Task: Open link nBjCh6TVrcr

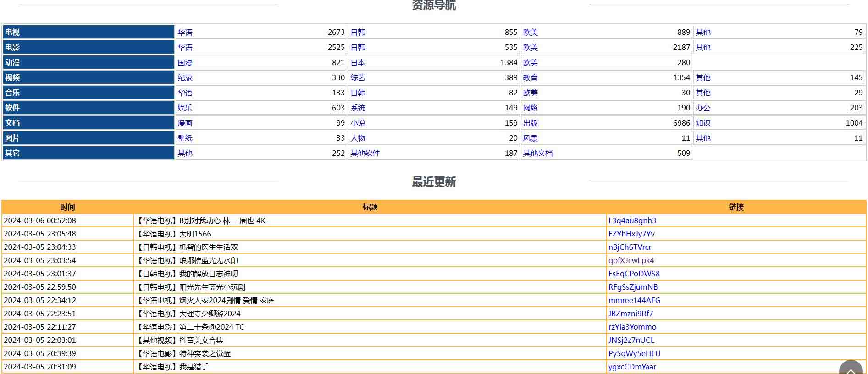Action: (630, 247)
